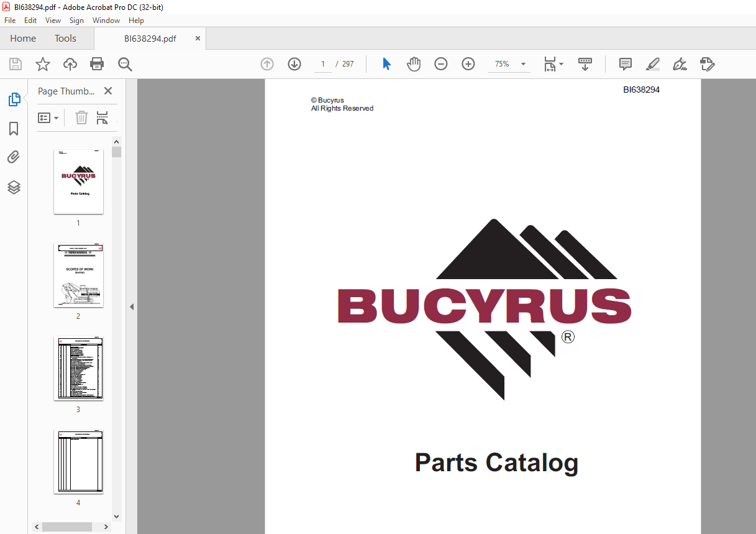
Task: Switch to the Home tab
Action: click(23, 39)
